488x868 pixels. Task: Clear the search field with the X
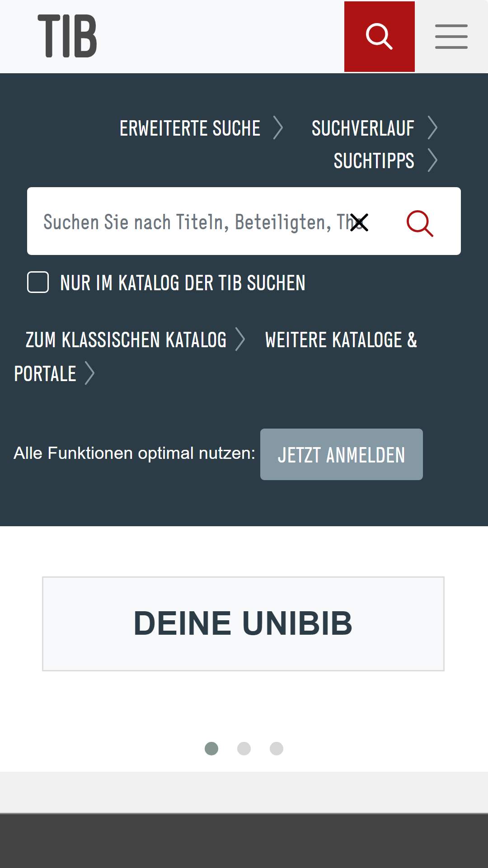click(359, 222)
